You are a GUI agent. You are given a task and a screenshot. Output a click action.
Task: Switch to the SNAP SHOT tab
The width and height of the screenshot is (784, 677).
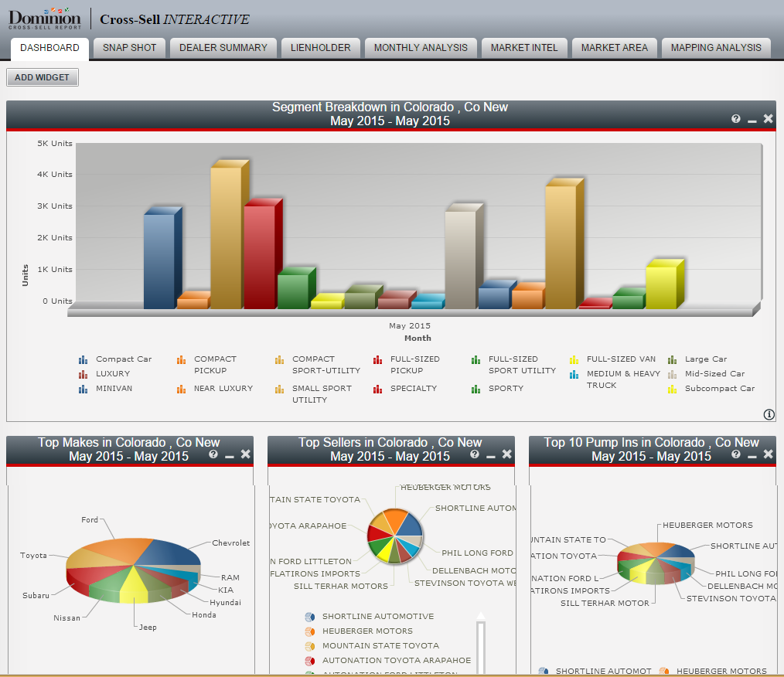[129, 48]
